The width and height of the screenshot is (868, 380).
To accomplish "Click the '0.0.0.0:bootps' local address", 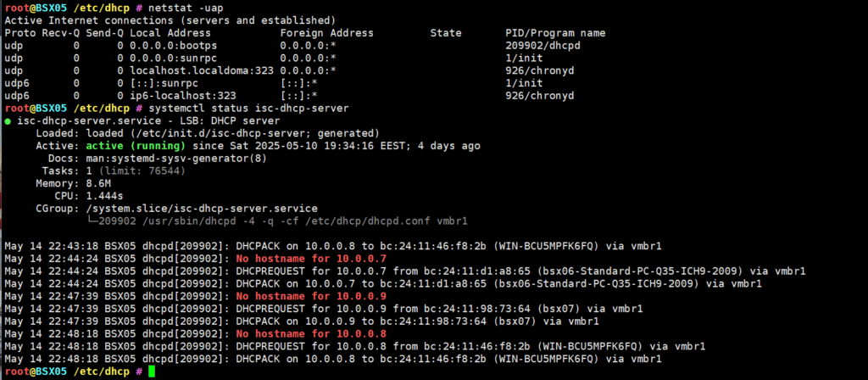I will coord(173,46).
